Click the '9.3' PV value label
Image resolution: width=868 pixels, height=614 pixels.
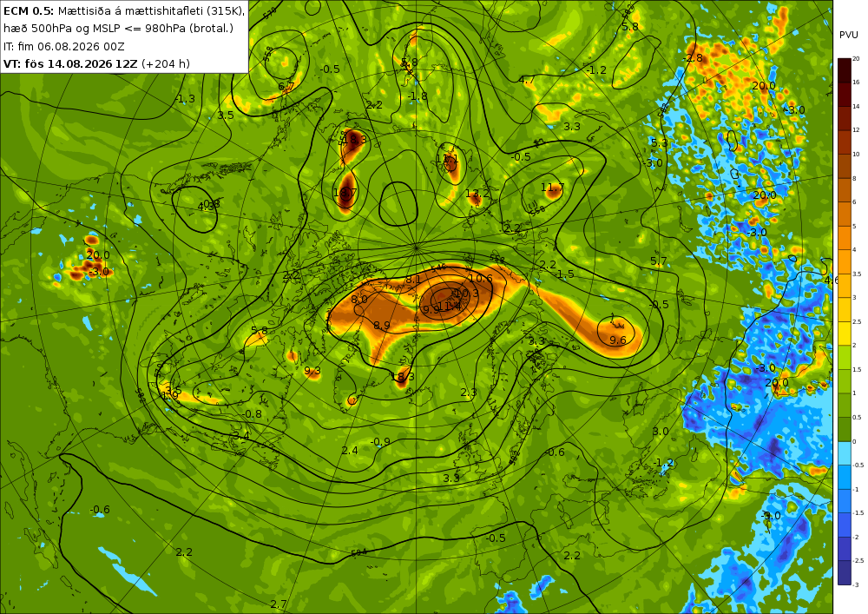pos(312,370)
